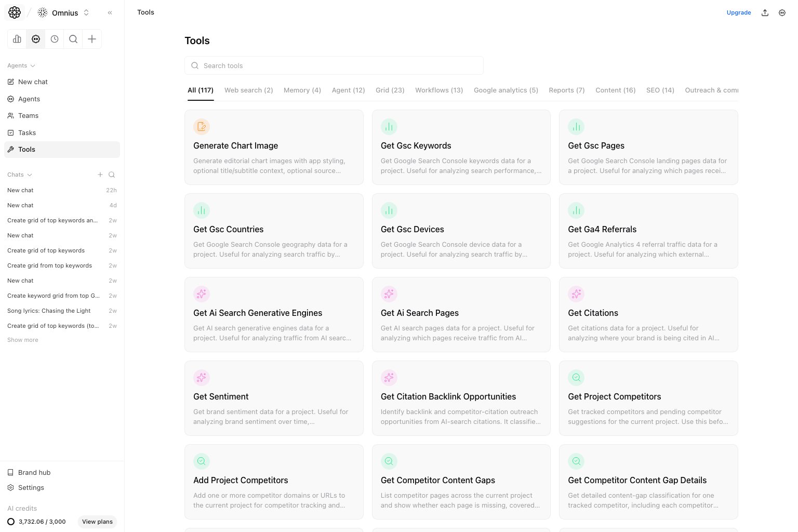Click Get Competitor Content Gaps search icon
Viewport: 798px width, 532px height.
point(389,461)
